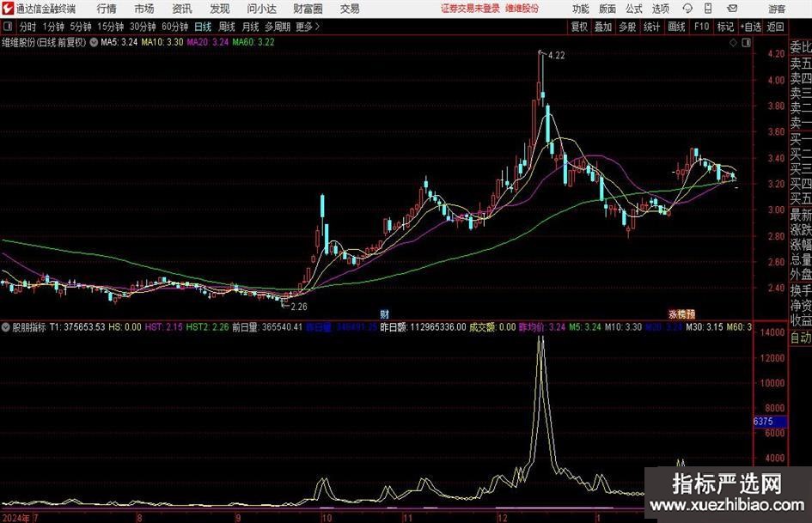812x523 pixels.
Task: Click the 最新 row in right sidebar
Action: (x=801, y=215)
